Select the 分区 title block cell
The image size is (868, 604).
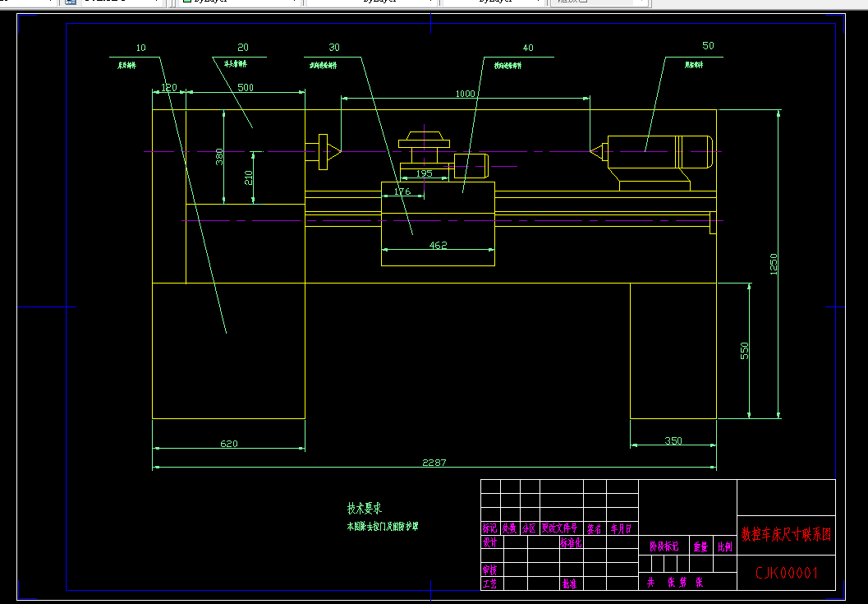tap(529, 528)
